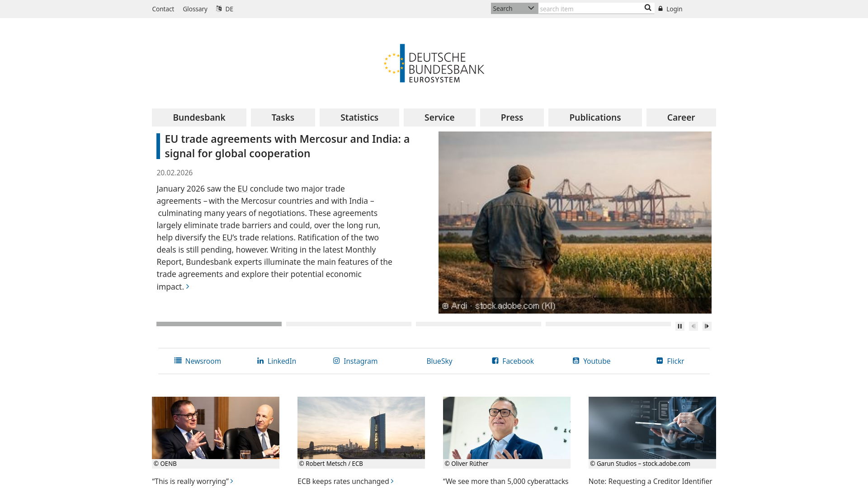
Task: Switch language via the DE link
Action: click(229, 9)
